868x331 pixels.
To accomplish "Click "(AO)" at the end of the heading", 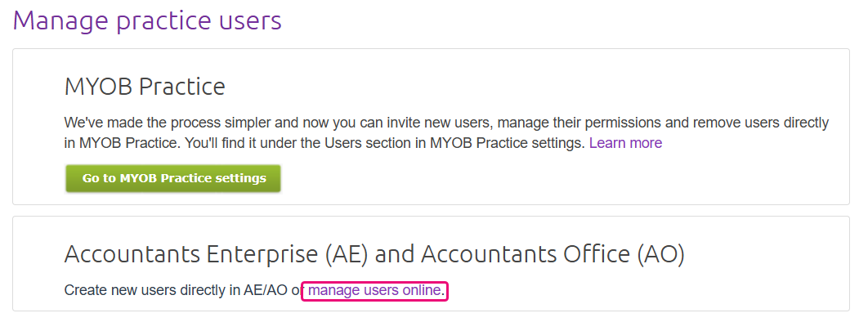I will click(657, 254).
